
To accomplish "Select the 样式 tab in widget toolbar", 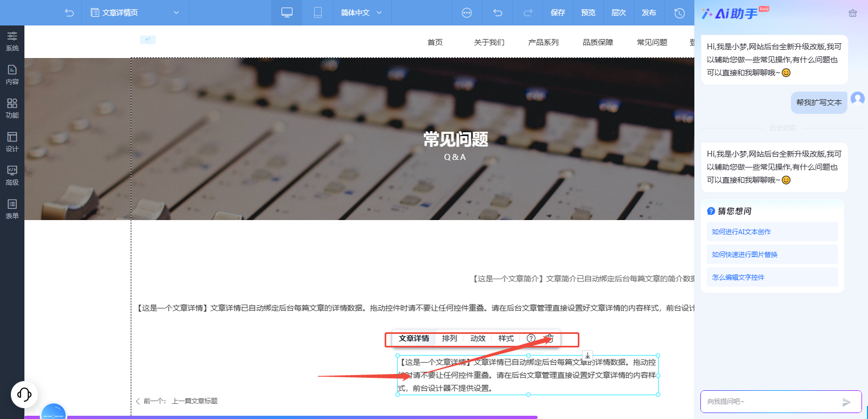I will click(x=506, y=338).
